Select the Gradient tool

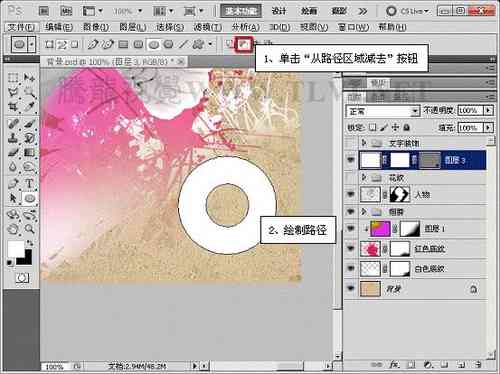pyautogui.click(x=29, y=153)
